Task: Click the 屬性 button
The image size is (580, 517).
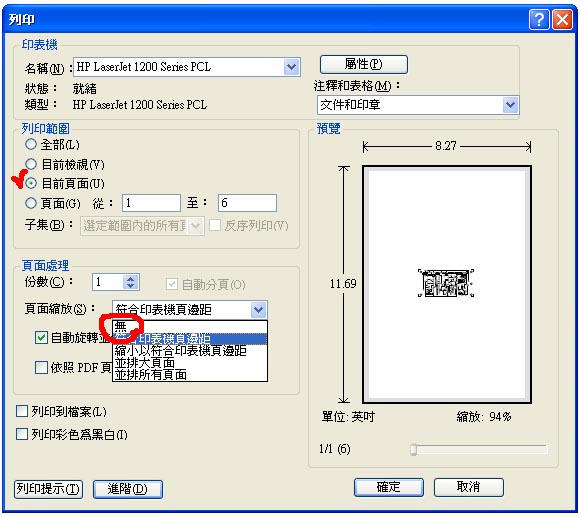Action: 364,64
